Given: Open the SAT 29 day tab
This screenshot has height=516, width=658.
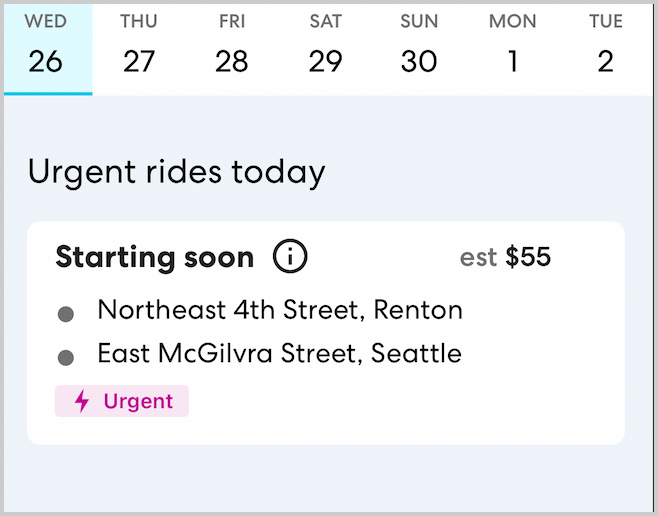Looking at the screenshot, I should click(x=325, y=48).
